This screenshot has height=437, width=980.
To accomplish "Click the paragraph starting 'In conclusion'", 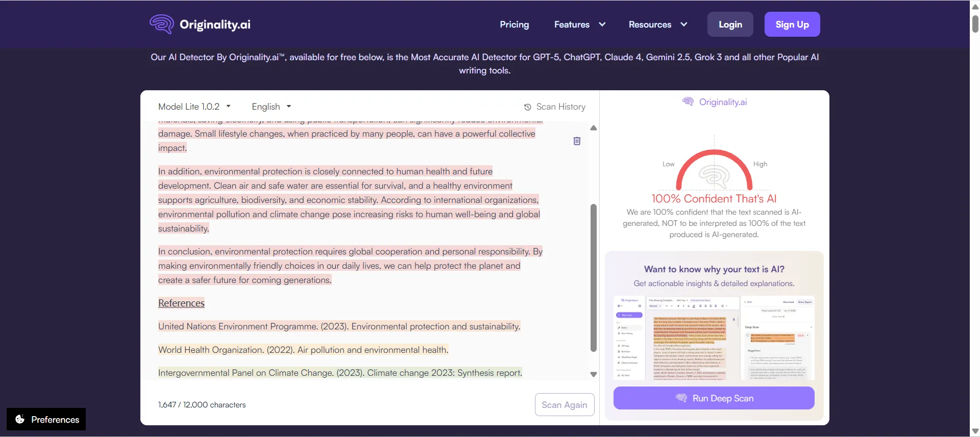I will (350, 266).
